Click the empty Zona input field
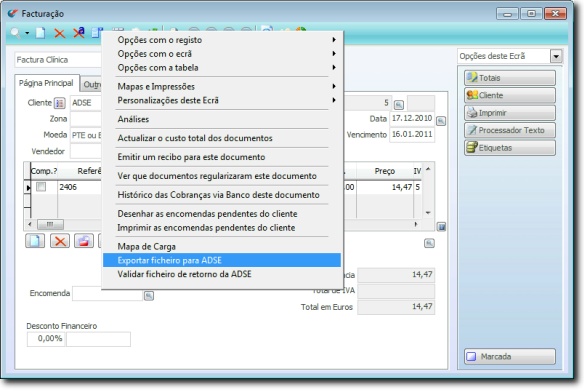 pos(86,119)
